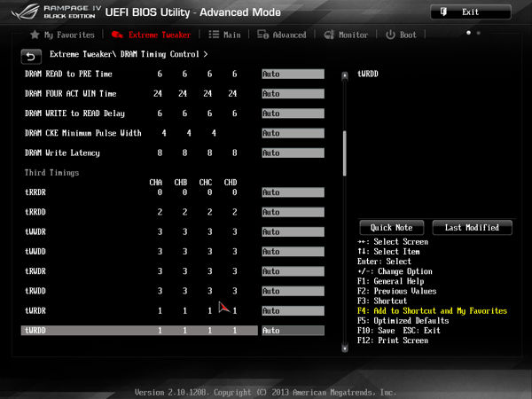This screenshot has height=399, width=532.
Task: Click the F2: Previous Values hint
Action: tap(396, 291)
